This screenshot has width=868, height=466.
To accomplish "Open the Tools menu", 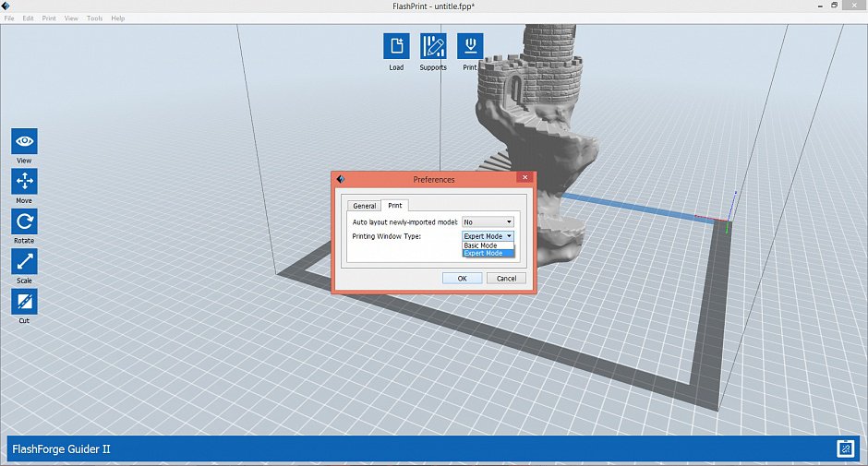I will point(94,18).
